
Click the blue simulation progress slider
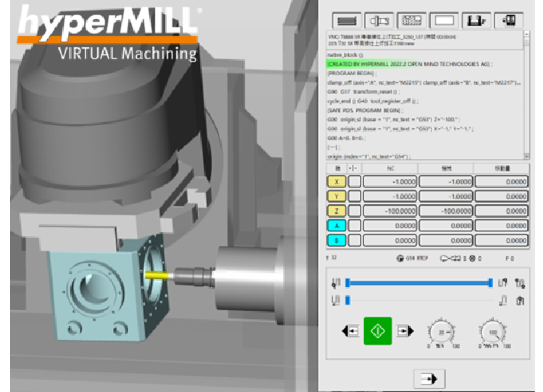click(419, 283)
